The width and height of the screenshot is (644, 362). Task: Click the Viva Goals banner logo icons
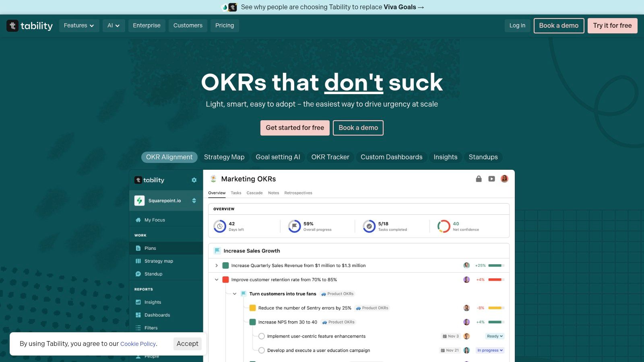click(229, 7)
